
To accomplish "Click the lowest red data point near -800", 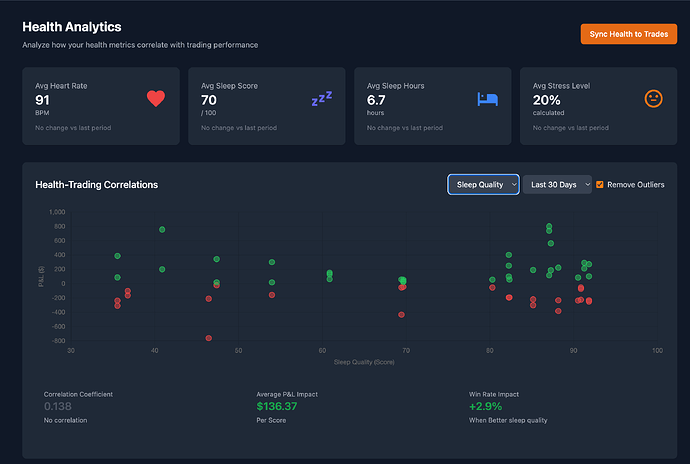I will (209, 338).
